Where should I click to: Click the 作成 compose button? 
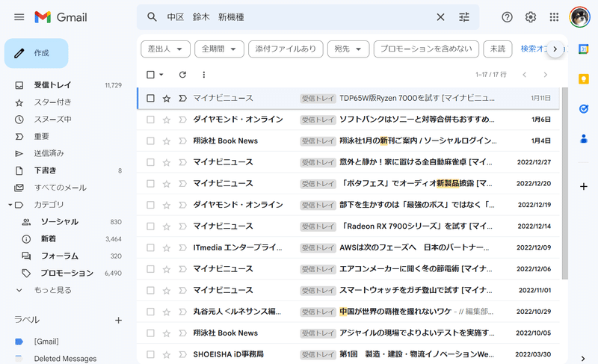pos(36,53)
